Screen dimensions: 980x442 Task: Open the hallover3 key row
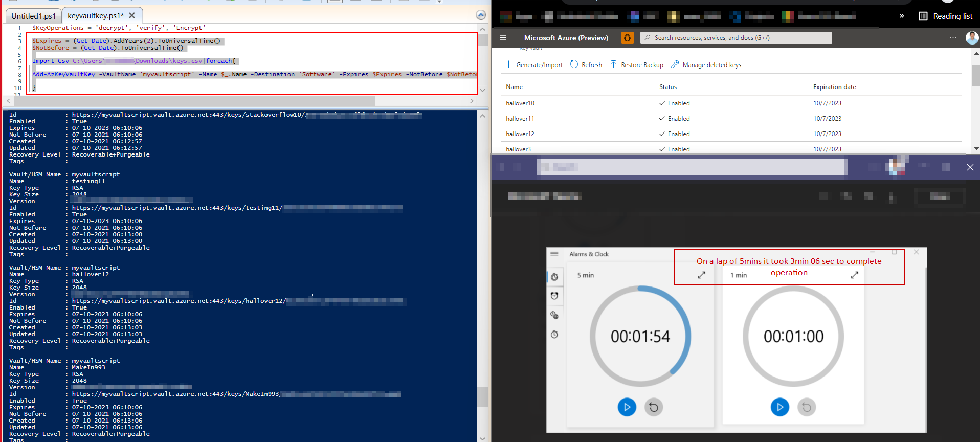point(731,149)
